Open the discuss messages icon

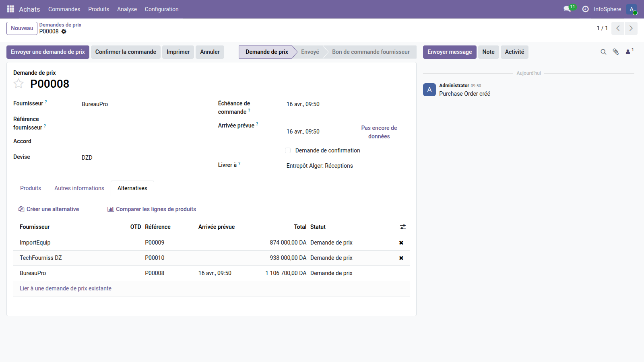coord(567,9)
